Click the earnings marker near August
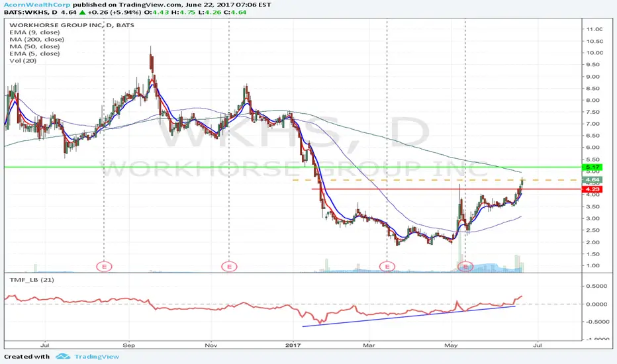Image resolution: width=617 pixels, height=364 pixels. pyautogui.click(x=105, y=267)
